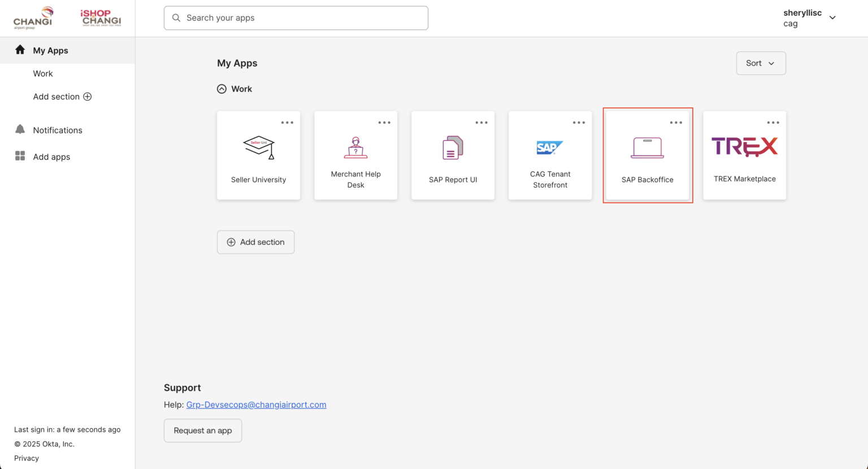Expand the sheryllisc account menu
This screenshot has height=469, width=868.
[832, 18]
